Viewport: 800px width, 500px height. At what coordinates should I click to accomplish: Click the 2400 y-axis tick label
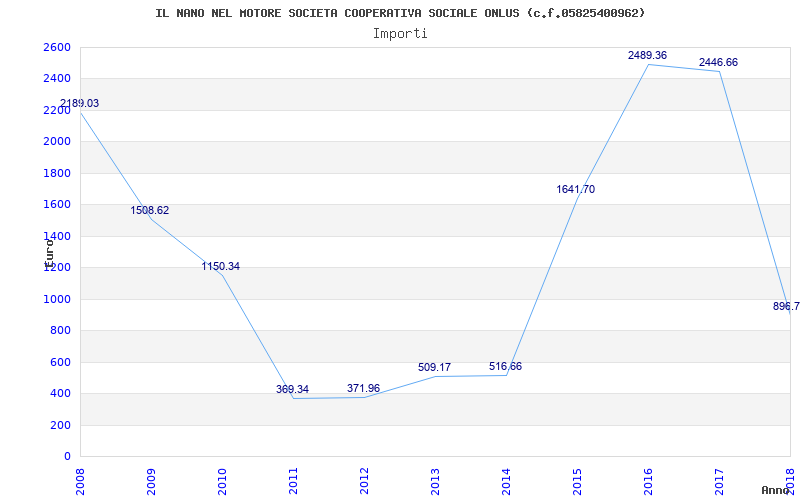[58, 79]
